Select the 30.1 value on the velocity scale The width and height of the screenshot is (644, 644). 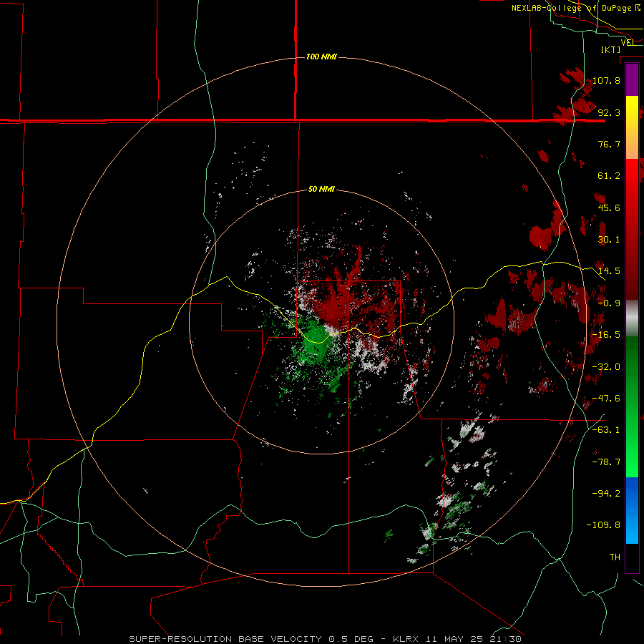(609, 240)
